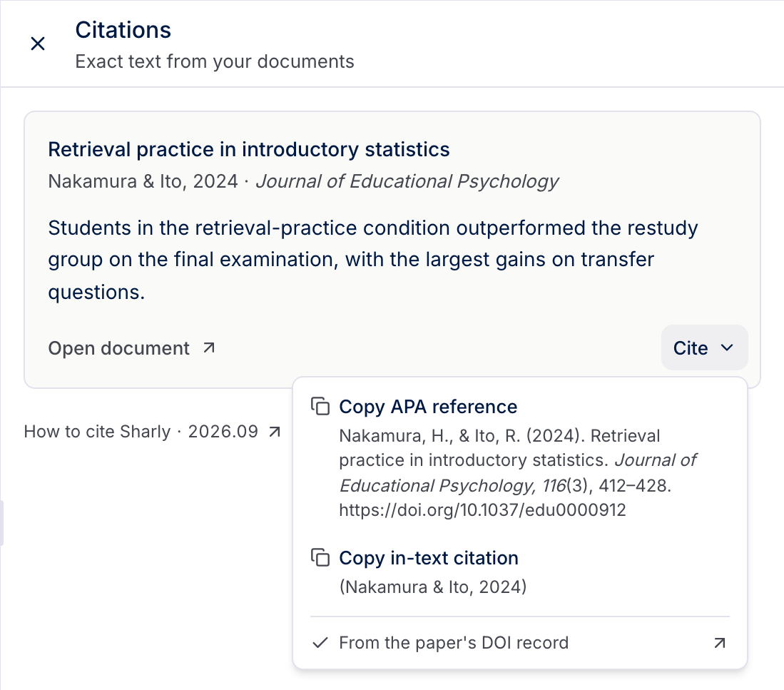Select Copy in-text citation menu item
The height and width of the screenshot is (690, 784).
click(520, 572)
